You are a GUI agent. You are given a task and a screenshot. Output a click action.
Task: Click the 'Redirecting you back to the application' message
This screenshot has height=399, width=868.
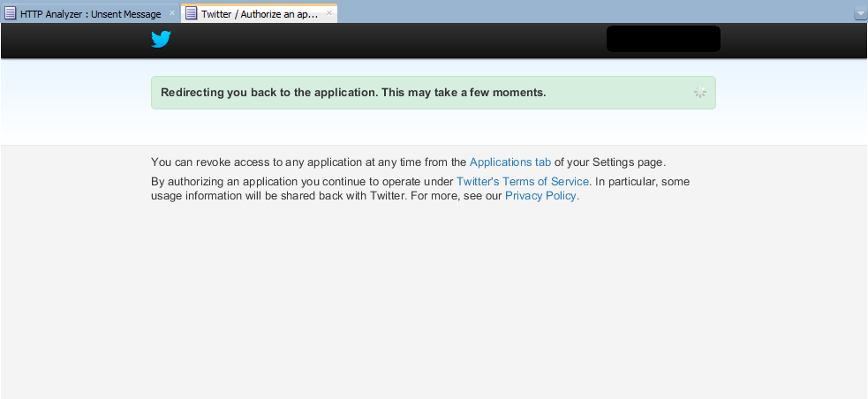click(x=353, y=93)
